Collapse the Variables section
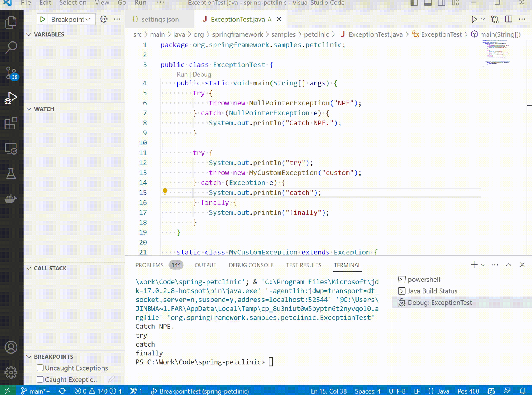Viewport: 532px width, 395px height. pos(29,34)
